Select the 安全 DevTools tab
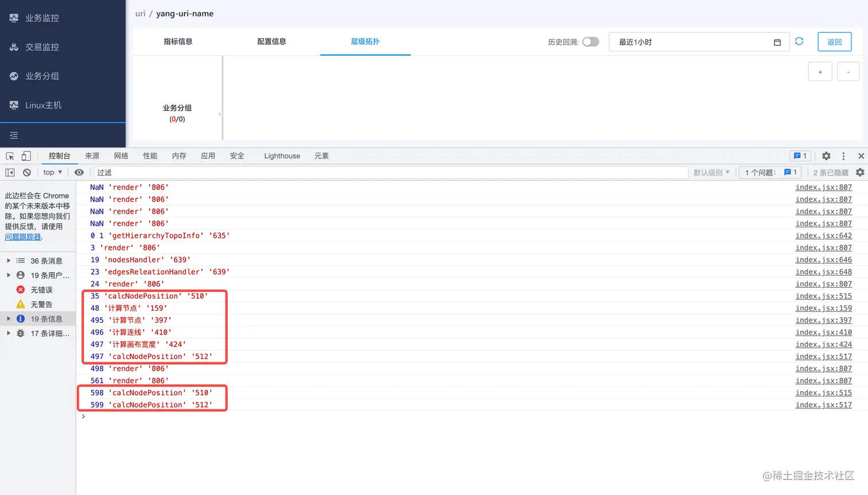Viewport: 868px width, 495px height. (237, 156)
